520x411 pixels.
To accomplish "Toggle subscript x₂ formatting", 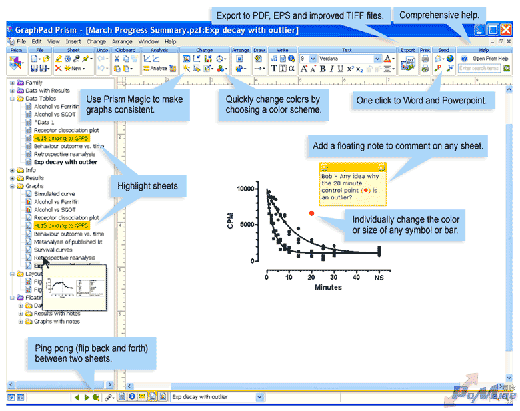I will pyautogui.click(x=359, y=69).
